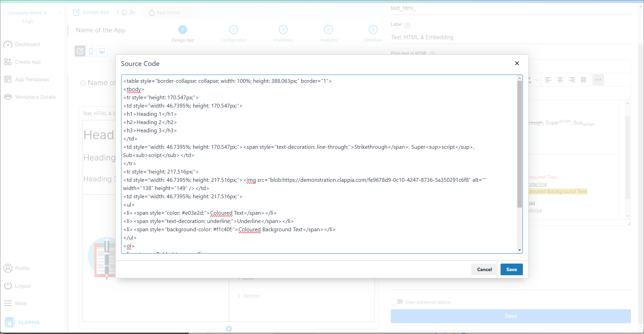
Task: Select Create App in the sidebar
Action: 28,62
